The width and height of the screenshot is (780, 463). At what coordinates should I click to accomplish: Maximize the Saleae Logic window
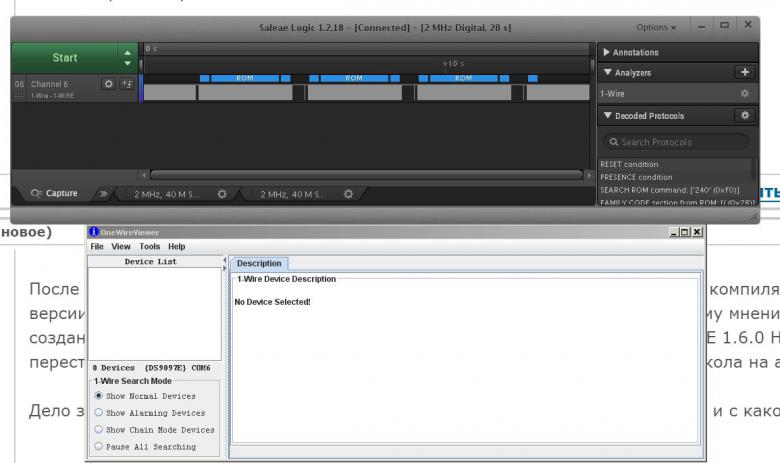(x=724, y=25)
